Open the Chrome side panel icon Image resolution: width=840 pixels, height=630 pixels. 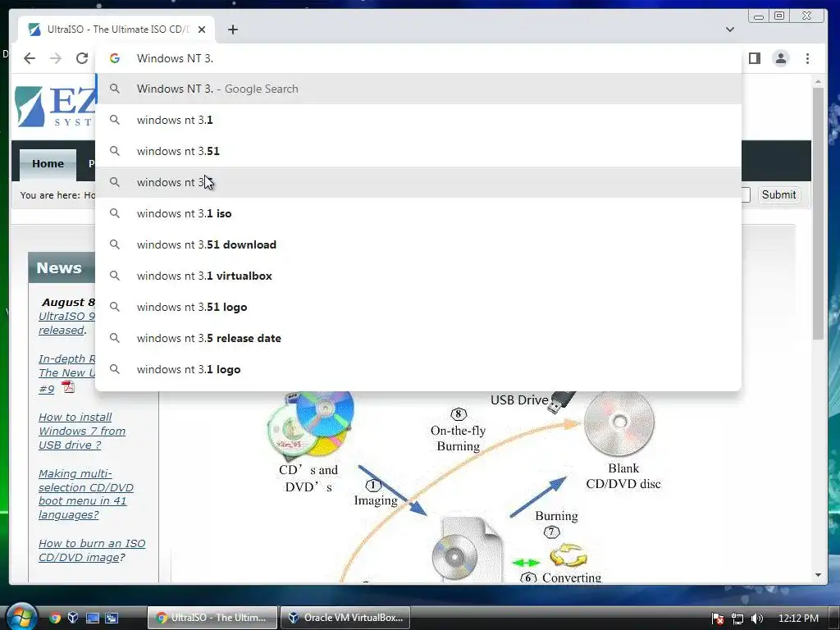pyautogui.click(x=755, y=58)
